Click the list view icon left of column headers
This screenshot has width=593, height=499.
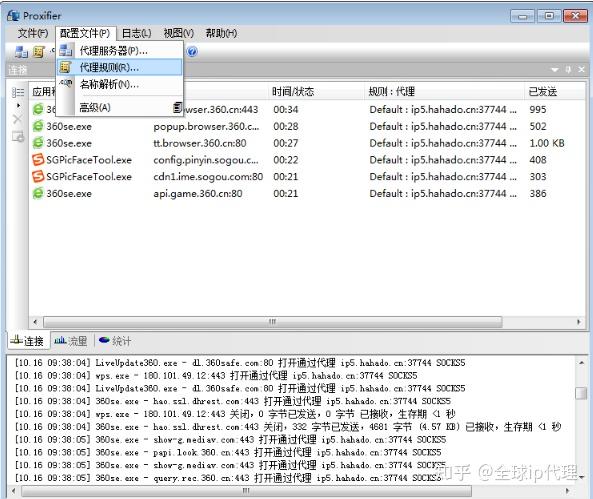coord(18,92)
